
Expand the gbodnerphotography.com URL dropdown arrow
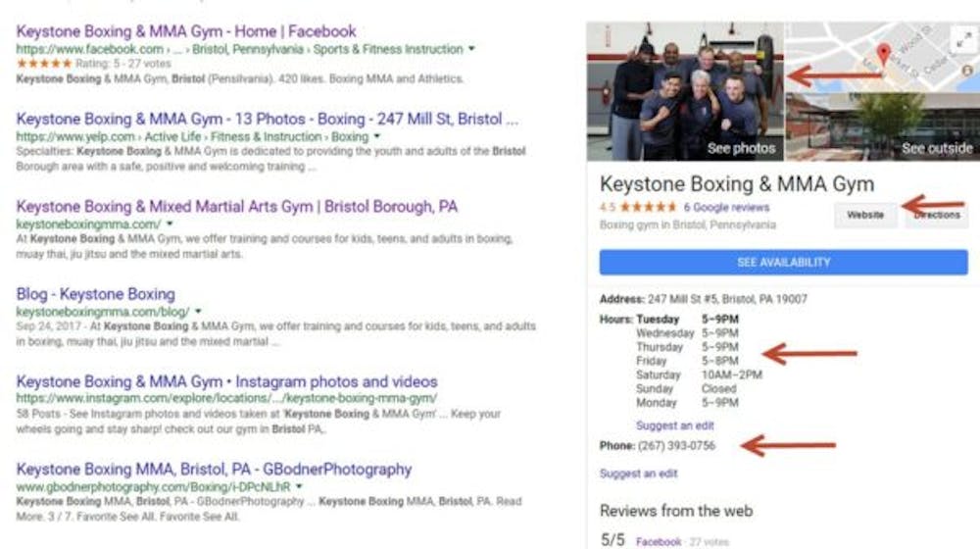(299, 486)
